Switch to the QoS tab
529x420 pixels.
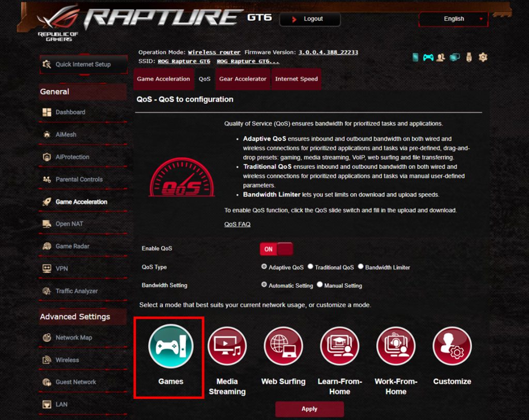205,79
